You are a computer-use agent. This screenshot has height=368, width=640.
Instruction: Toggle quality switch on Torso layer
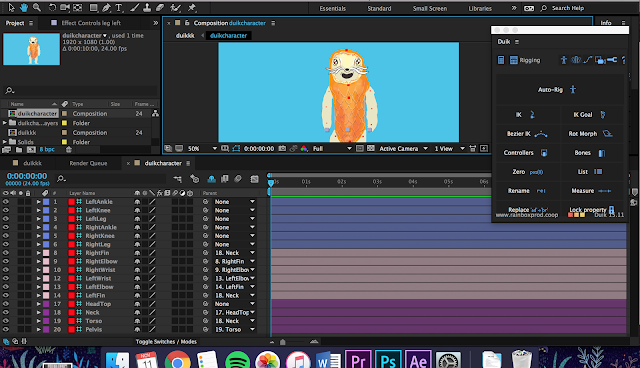(x=152, y=321)
